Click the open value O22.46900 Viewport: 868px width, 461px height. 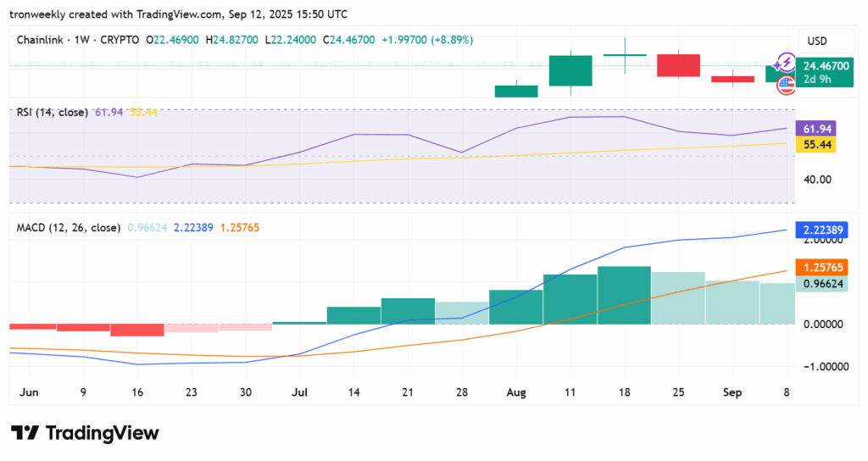coord(172,40)
